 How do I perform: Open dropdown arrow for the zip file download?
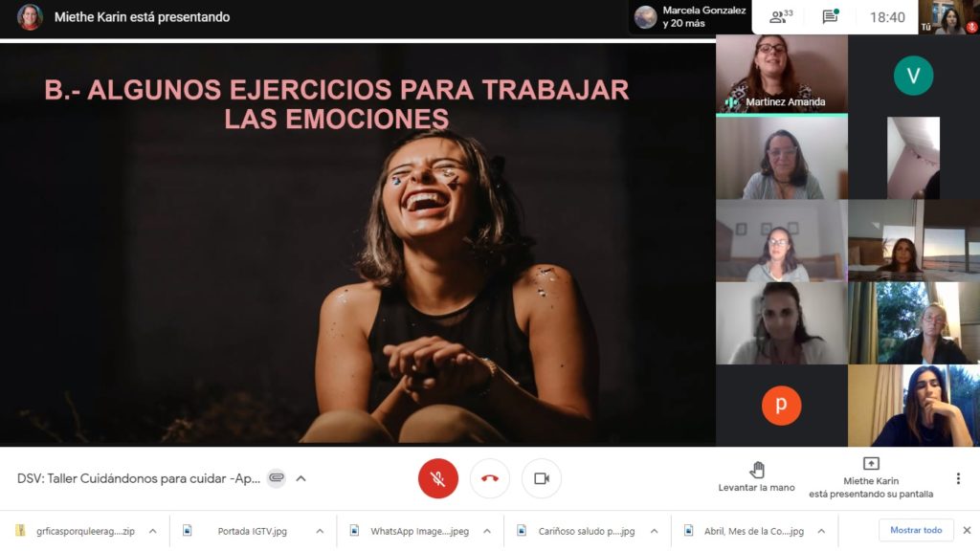coord(152,531)
